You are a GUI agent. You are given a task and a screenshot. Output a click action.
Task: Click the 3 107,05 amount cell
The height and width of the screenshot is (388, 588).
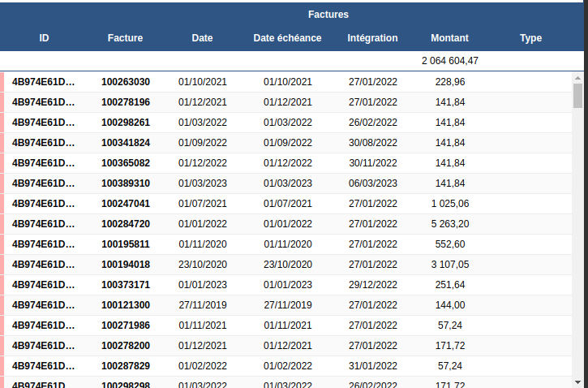(x=449, y=265)
